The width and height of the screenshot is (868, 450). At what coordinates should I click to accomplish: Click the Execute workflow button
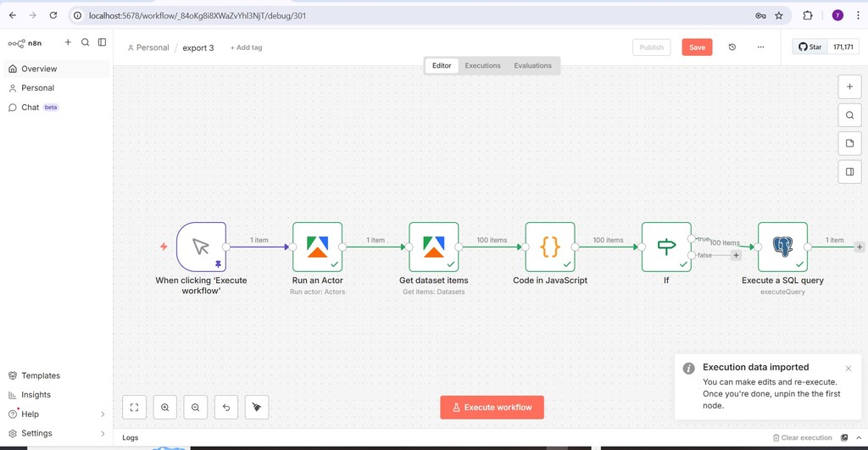click(x=492, y=408)
